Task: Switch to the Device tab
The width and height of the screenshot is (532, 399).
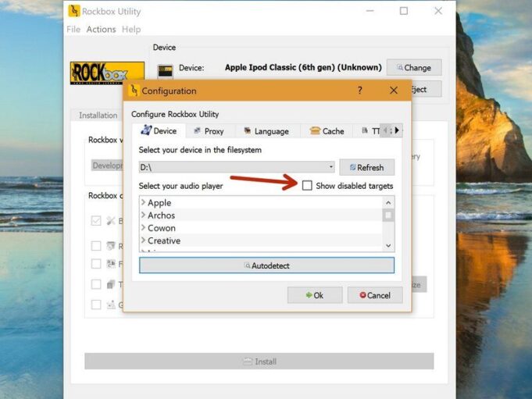Action: 159,131
